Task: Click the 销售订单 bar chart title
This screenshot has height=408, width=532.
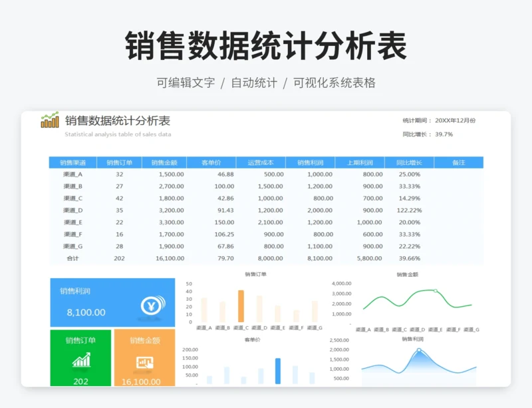Action: pyautogui.click(x=256, y=274)
